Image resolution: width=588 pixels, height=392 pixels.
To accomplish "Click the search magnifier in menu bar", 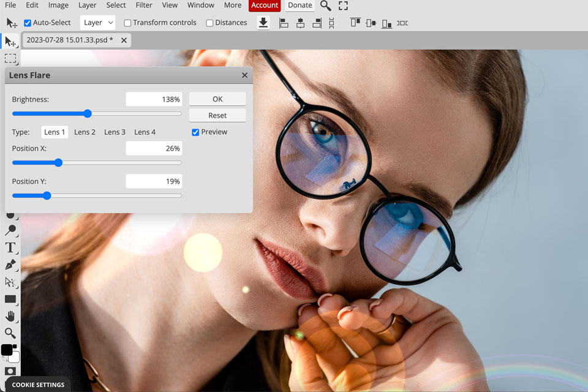I will pos(325,6).
